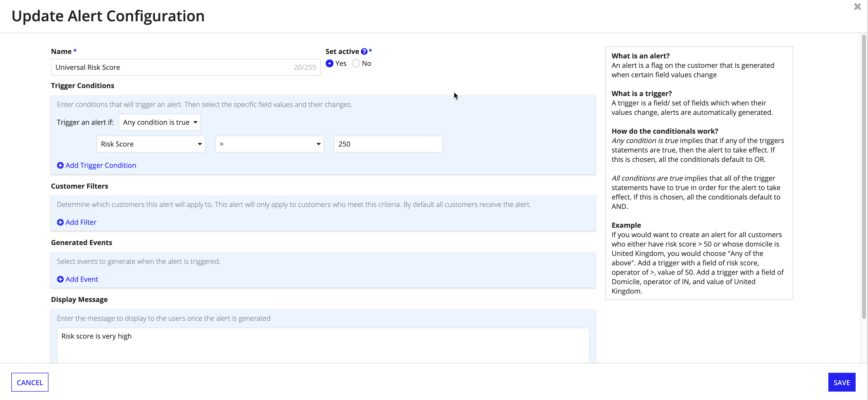Image resolution: width=868 pixels, height=400 pixels.
Task: Click the plus icon beside Add Filter
Action: point(60,223)
